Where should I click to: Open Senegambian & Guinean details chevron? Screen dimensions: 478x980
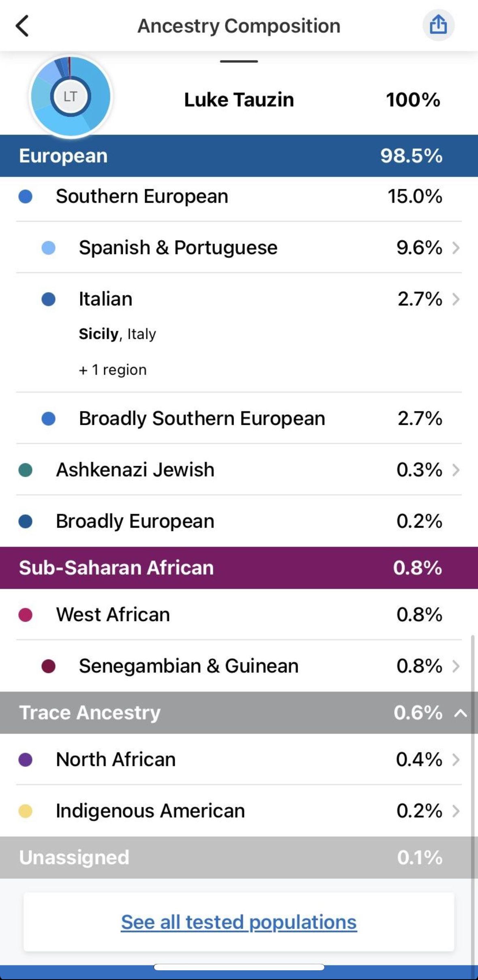pyautogui.click(x=456, y=666)
